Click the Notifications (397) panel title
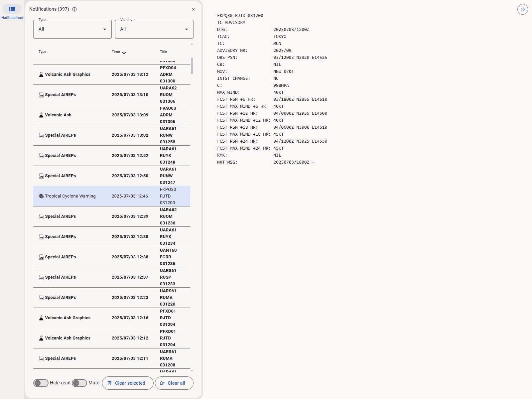The height and width of the screenshot is (399, 532). [49, 9]
